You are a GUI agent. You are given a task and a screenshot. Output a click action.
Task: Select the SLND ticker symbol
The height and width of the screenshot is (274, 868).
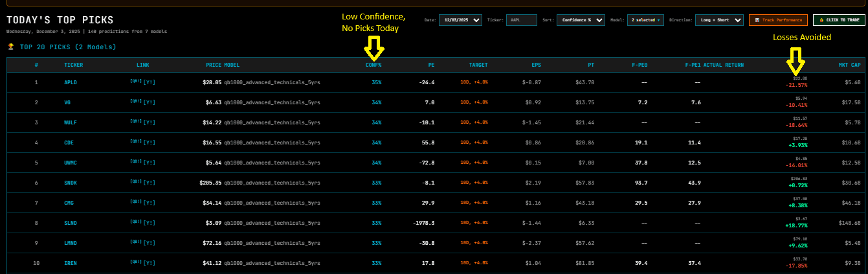pyautogui.click(x=70, y=223)
